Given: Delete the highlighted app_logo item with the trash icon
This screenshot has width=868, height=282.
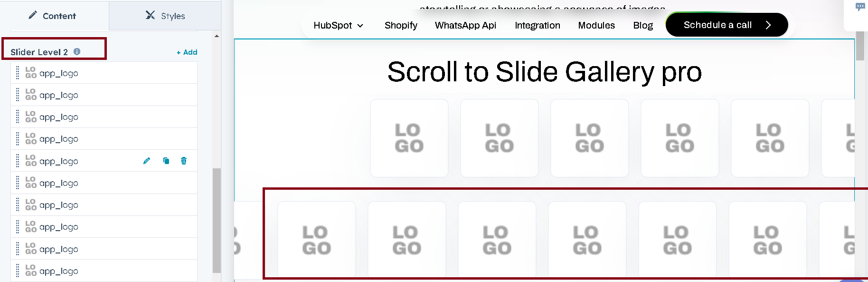Looking at the screenshot, I should tap(184, 161).
